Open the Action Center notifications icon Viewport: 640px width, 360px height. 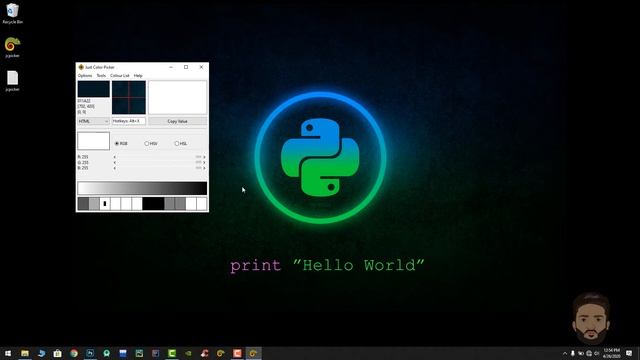[x=629, y=353]
